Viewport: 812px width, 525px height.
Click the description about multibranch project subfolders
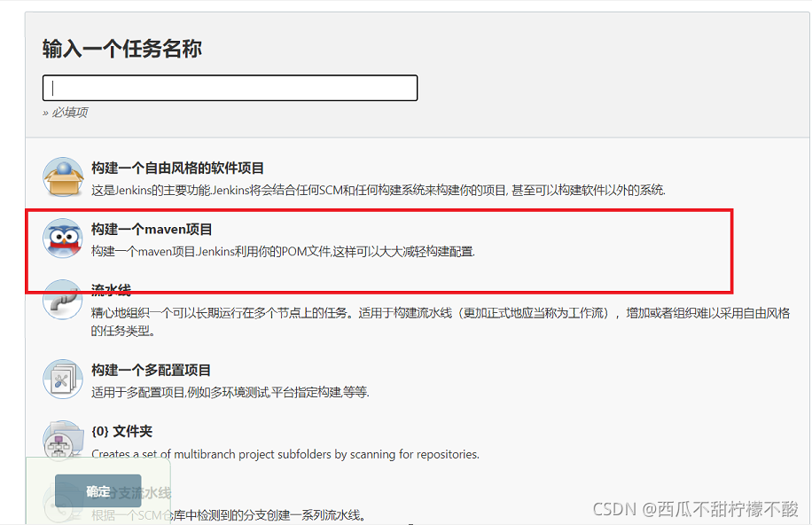pyautogui.click(x=285, y=454)
